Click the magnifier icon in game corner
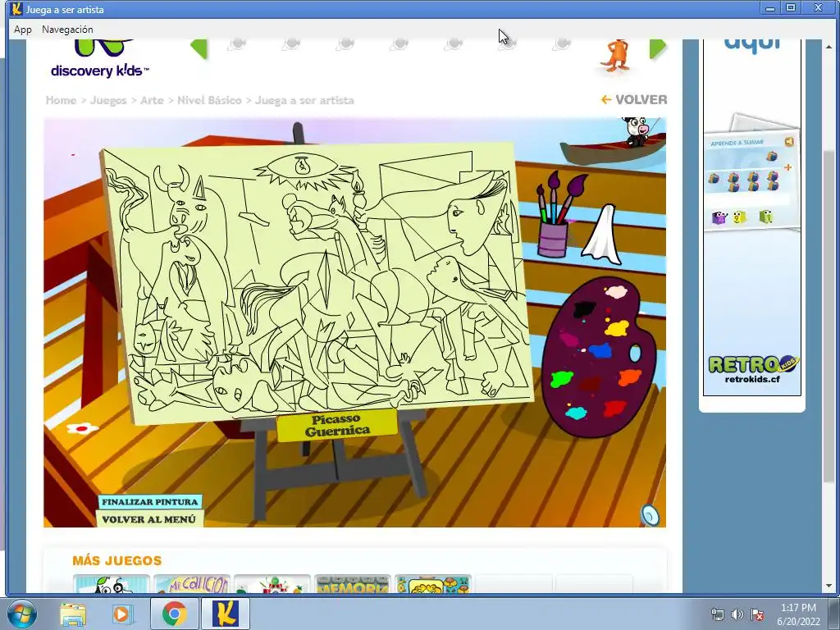Screen dimensions: 840x630 650,515
